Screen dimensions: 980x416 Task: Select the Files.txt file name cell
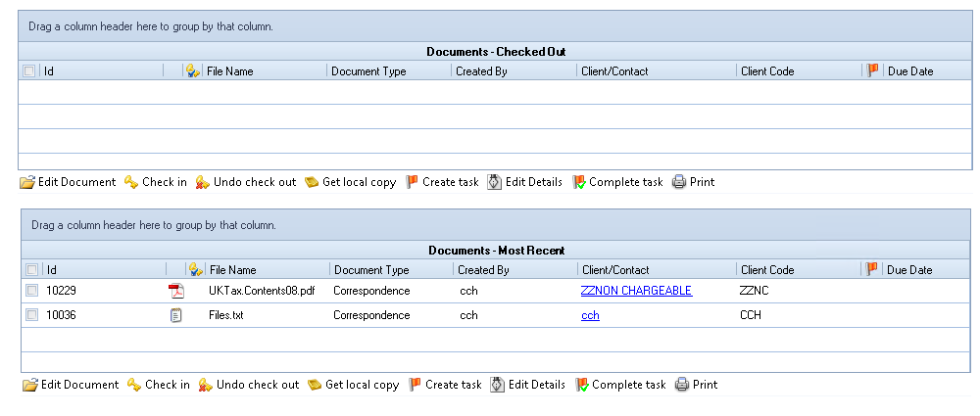click(226, 315)
